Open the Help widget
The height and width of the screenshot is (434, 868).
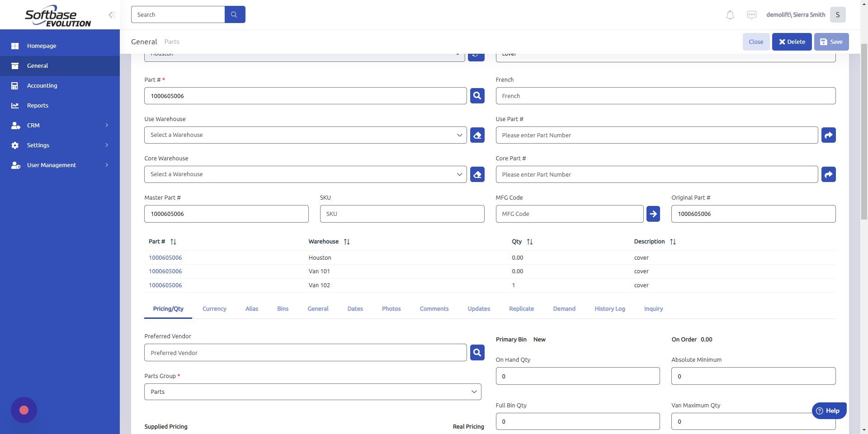point(829,411)
